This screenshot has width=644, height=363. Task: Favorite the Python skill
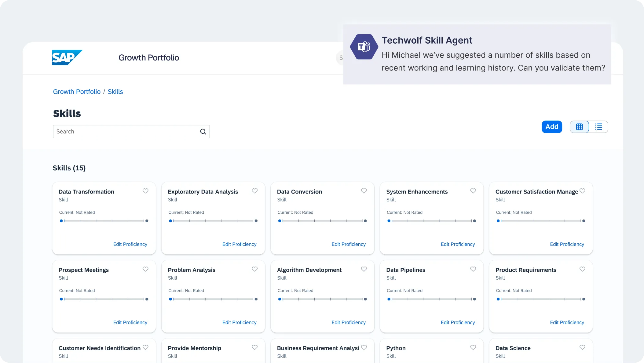(x=473, y=347)
